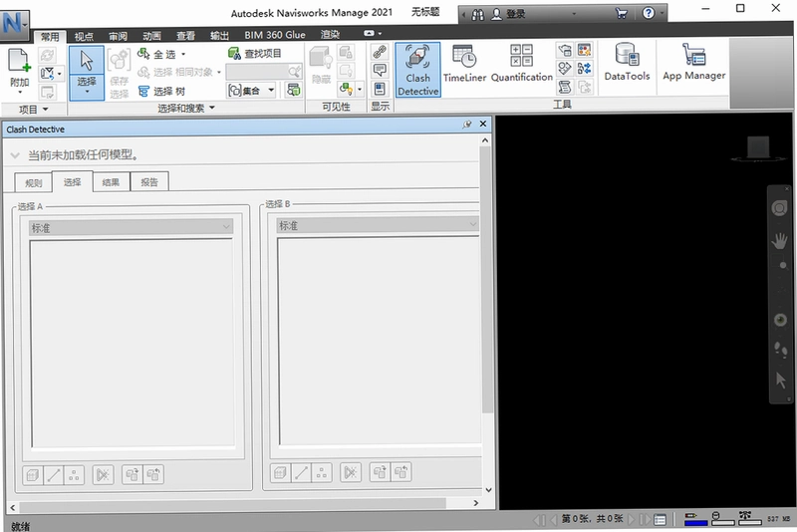Click 选择树 selection tree button

coord(161,92)
